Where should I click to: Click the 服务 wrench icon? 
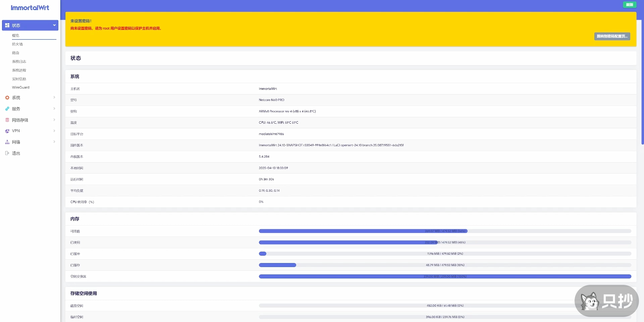(7, 109)
